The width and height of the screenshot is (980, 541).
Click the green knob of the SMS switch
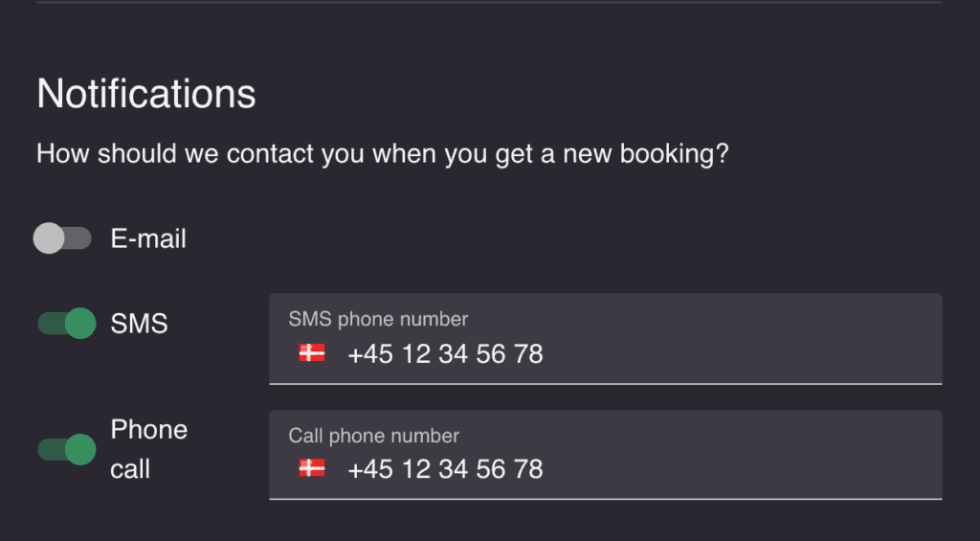(80, 324)
